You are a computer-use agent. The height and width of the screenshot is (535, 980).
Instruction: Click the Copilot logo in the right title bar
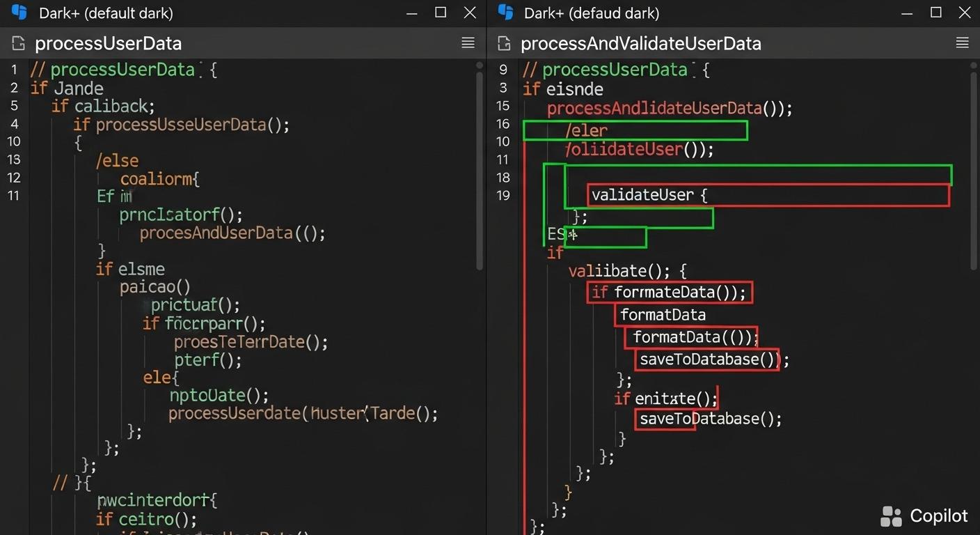point(505,12)
